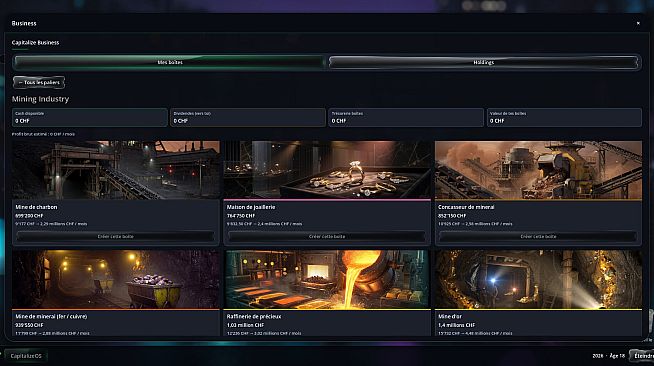654x366 pixels.
Task: Create the Maison de joaillerie company
Action: coord(327,236)
